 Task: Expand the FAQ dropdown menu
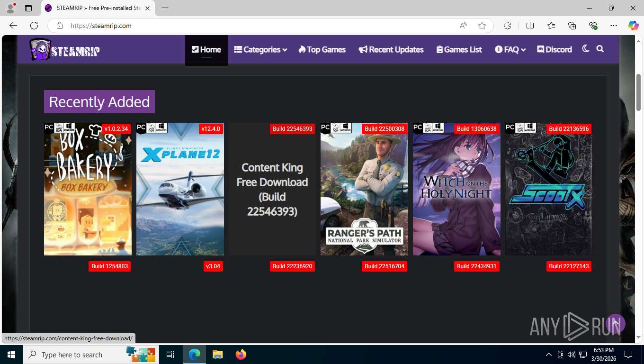click(510, 50)
